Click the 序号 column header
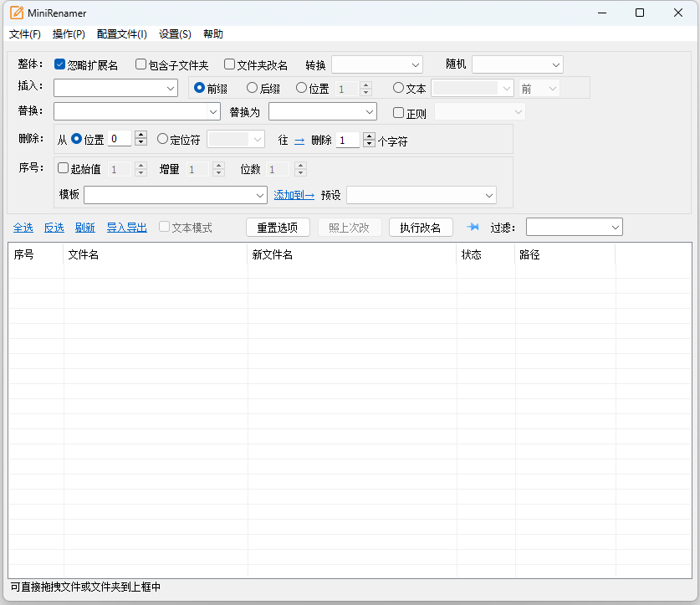Image resolution: width=700 pixels, height=605 pixels. pos(36,254)
